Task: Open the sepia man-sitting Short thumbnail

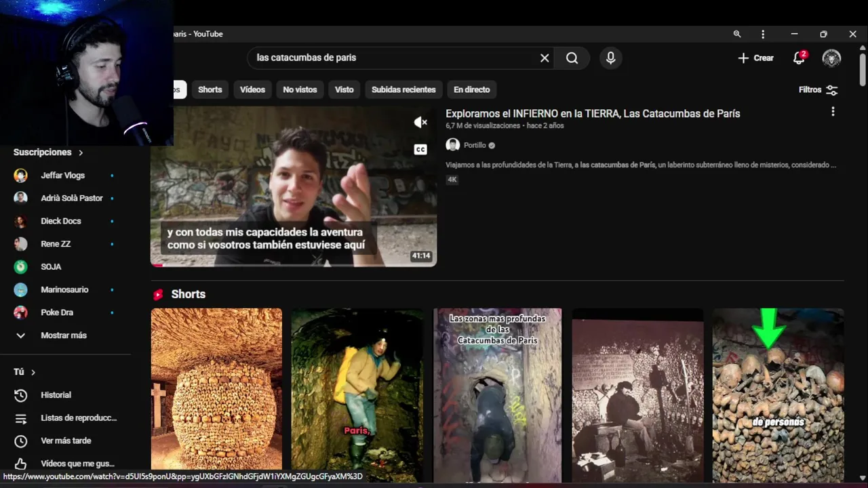Action: pos(637,395)
